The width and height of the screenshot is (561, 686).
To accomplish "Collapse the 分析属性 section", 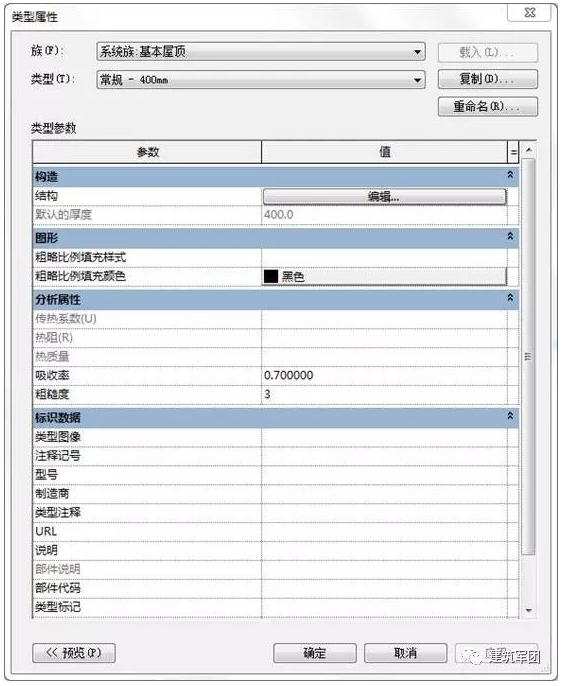I will (510, 298).
